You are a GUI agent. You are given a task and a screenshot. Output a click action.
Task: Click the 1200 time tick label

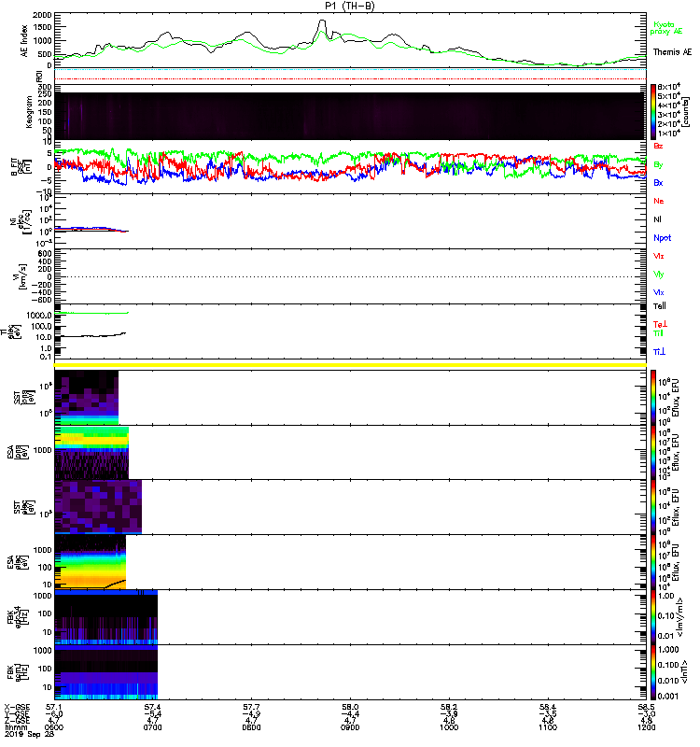[646, 727]
